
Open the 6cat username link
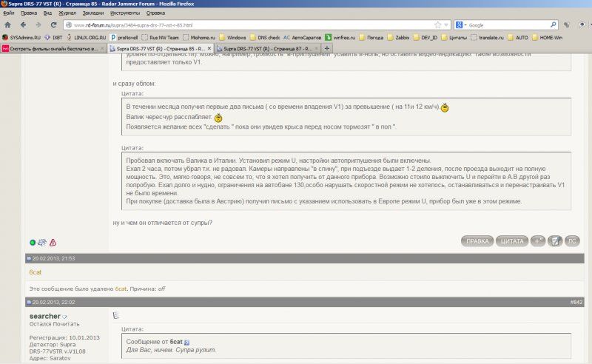point(35,272)
